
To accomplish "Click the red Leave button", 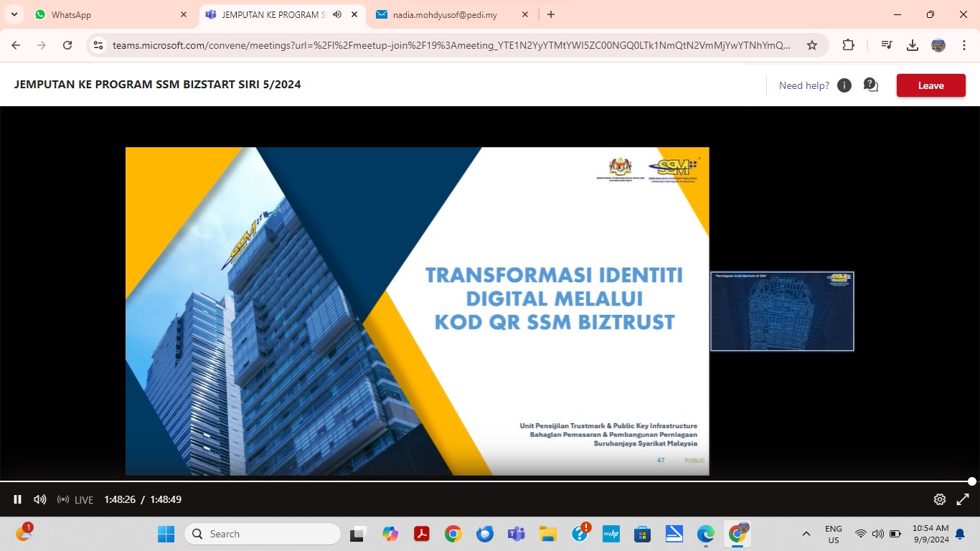I will pyautogui.click(x=930, y=85).
